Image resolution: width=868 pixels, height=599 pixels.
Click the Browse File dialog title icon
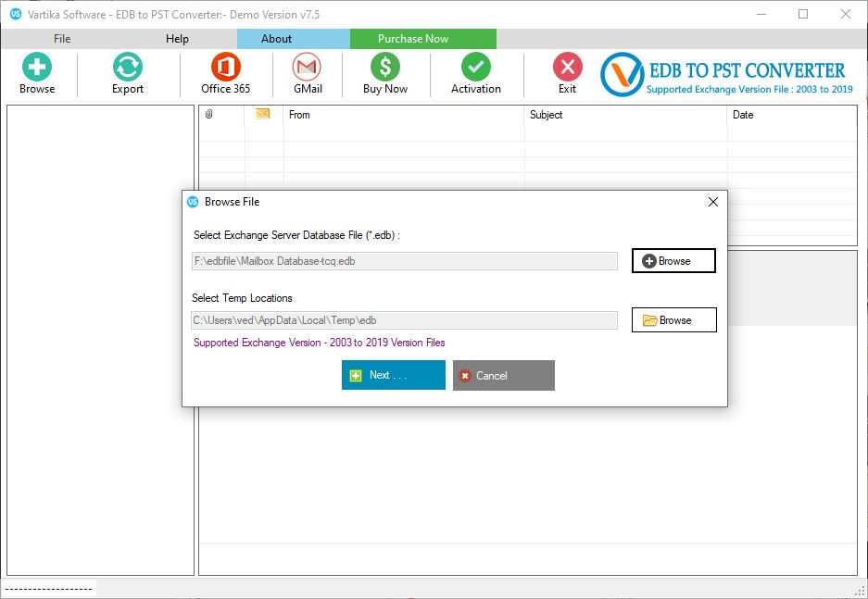pyautogui.click(x=193, y=202)
